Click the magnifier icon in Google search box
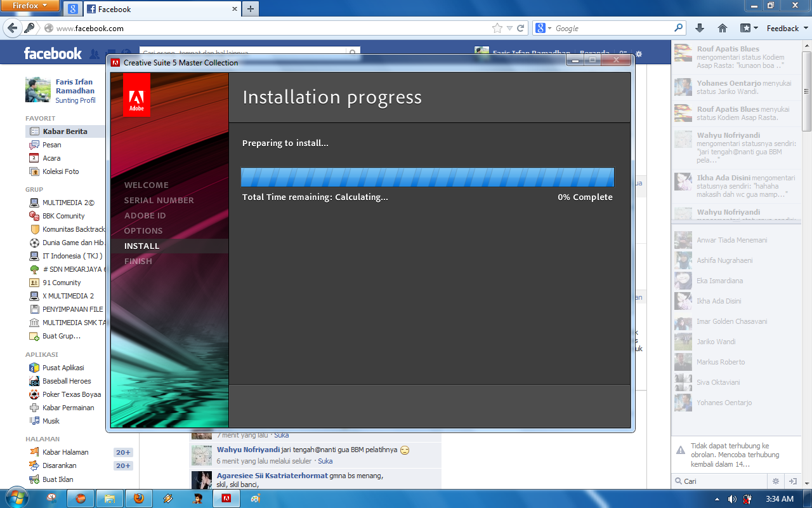Viewport: 812px width, 508px height. (679, 28)
